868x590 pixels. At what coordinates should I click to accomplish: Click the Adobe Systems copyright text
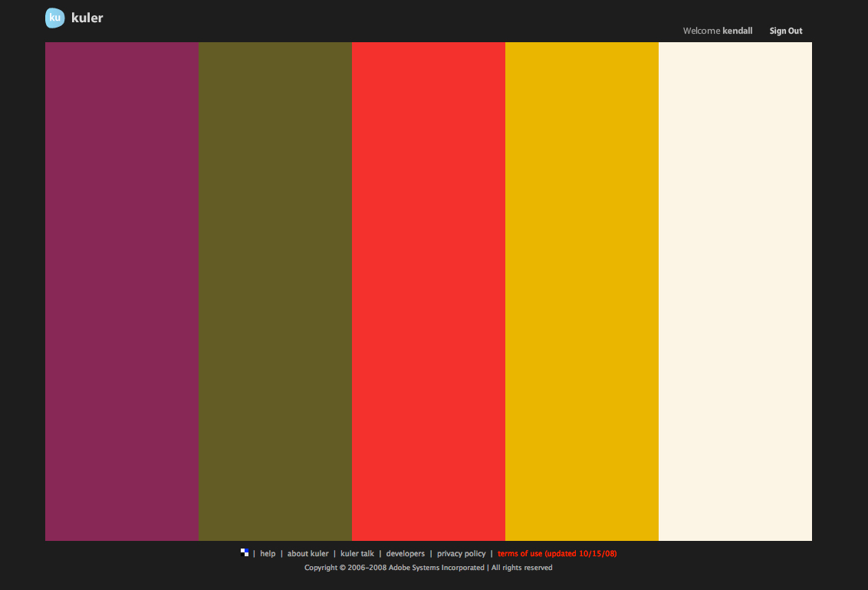point(428,567)
